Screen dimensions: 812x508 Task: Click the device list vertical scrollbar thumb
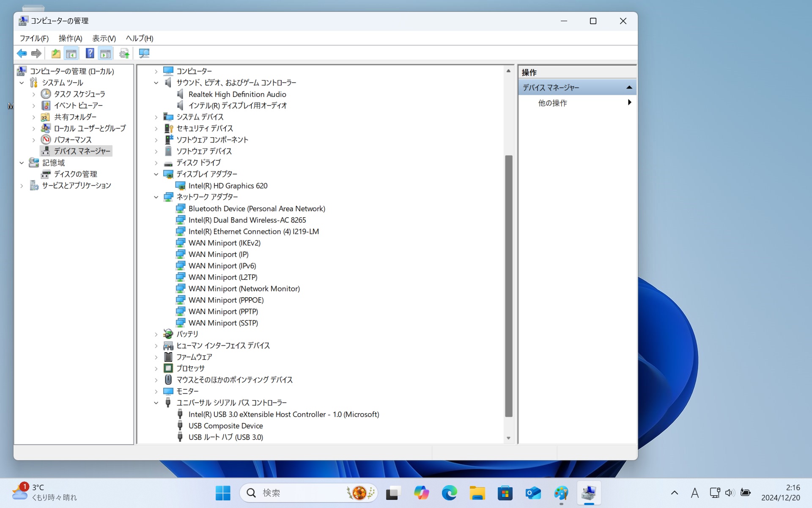coord(508,286)
